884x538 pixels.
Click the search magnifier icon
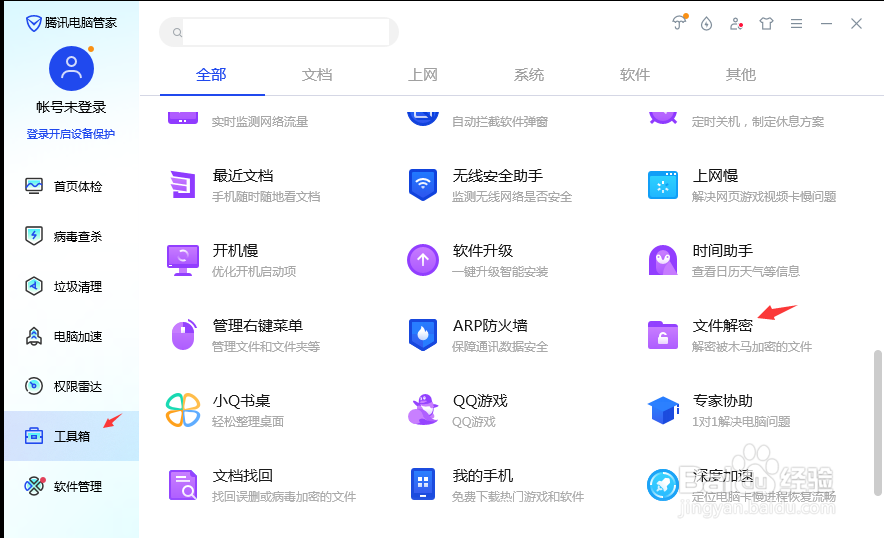tap(177, 33)
